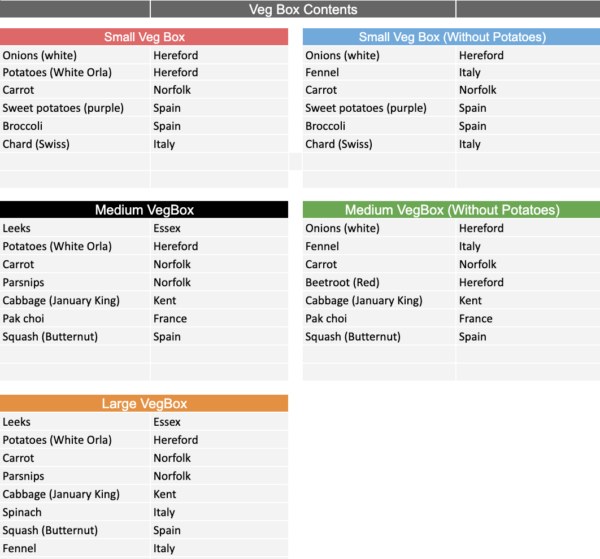Image resolution: width=600 pixels, height=559 pixels.
Task: Select the blue Small Veg Box (Without Potatoes) header
Action: tap(451, 37)
